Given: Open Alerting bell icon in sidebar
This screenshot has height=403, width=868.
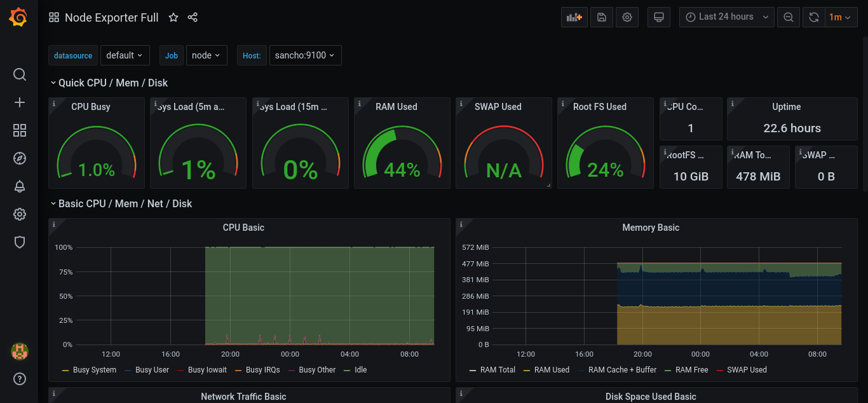Looking at the screenshot, I should 20,186.
